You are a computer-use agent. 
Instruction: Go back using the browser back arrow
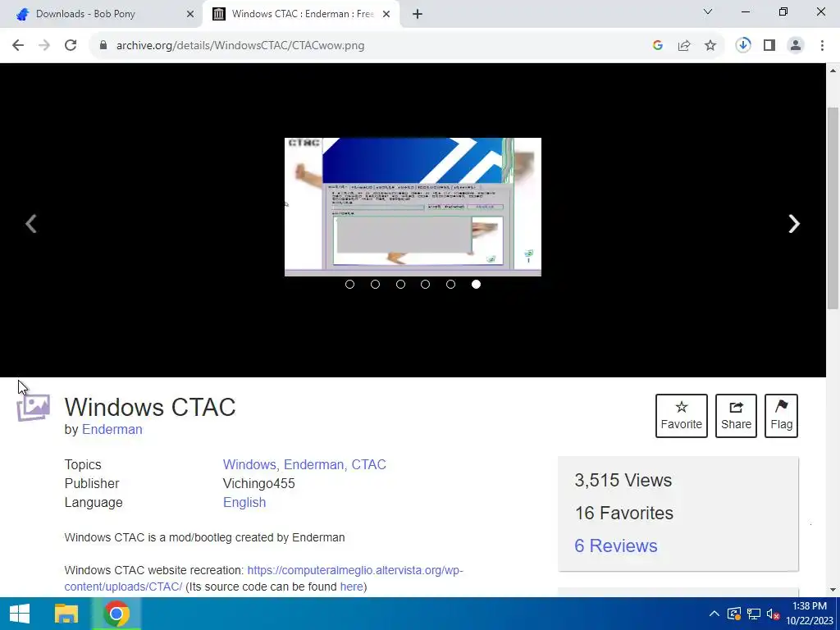tap(18, 46)
